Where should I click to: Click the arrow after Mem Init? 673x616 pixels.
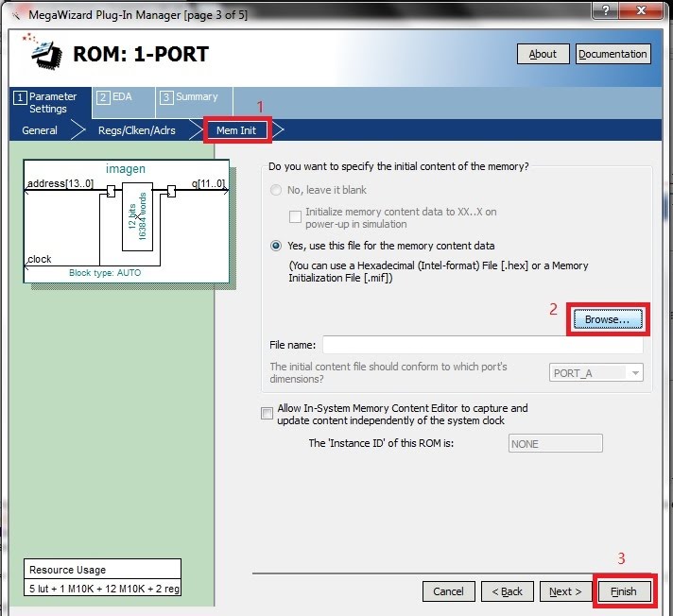[278, 130]
